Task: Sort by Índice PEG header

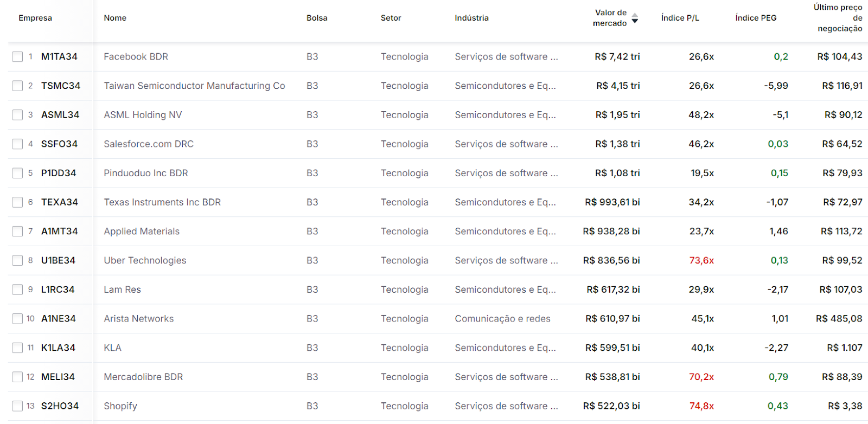Action: (756, 18)
